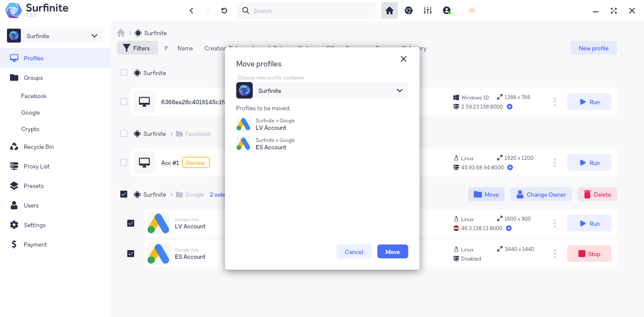Click the Review tag on Acc #1
The width and height of the screenshot is (644, 317).
(x=196, y=162)
